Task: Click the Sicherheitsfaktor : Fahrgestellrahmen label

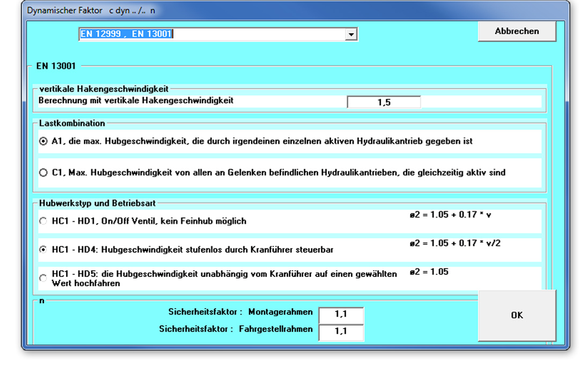Action: (x=236, y=329)
